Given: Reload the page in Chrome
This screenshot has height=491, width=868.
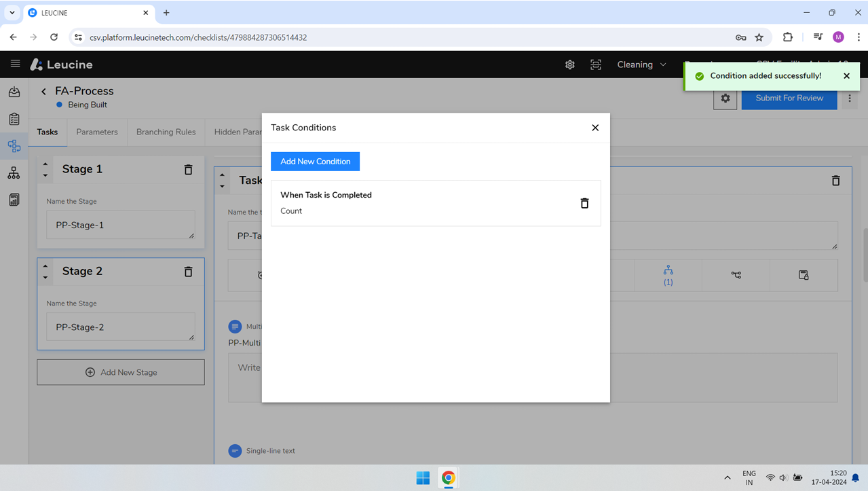Looking at the screenshot, I should [54, 37].
